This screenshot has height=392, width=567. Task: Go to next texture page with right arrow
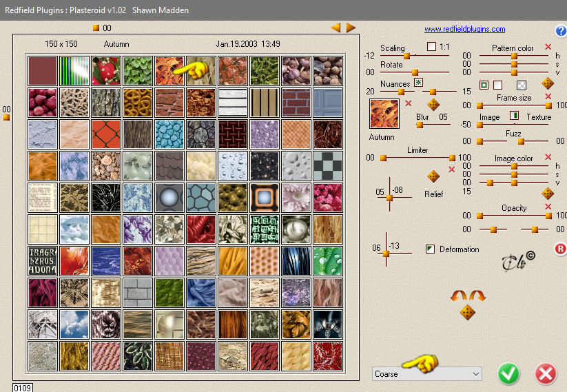pyautogui.click(x=351, y=28)
